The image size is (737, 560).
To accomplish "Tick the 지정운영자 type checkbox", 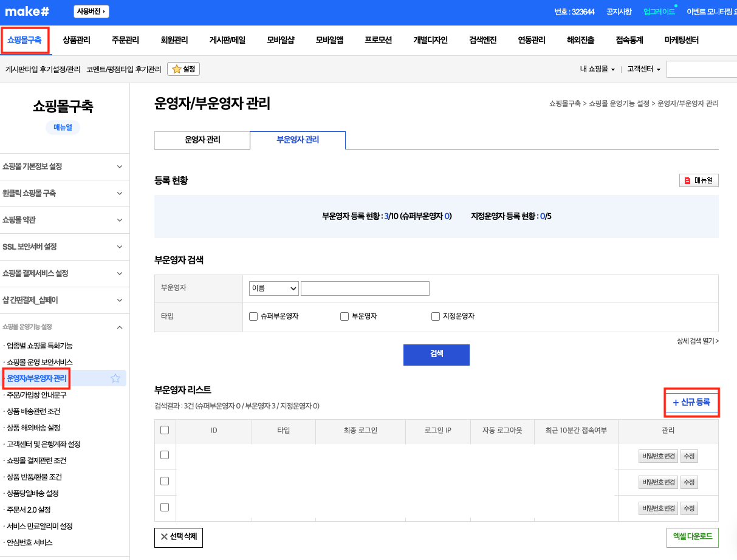I will coord(436,316).
